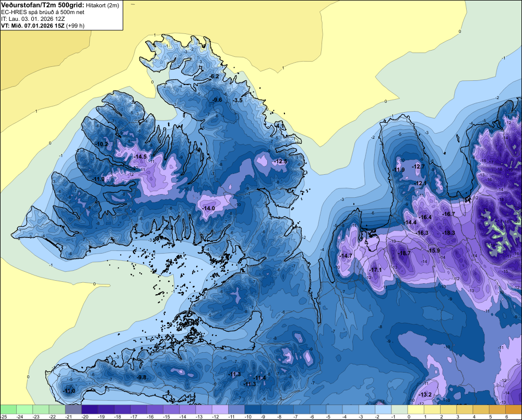Image resolution: width=522 pixels, height=420 pixels.
Task: Click the -12.5 temperature label
Action: click(280, 161)
